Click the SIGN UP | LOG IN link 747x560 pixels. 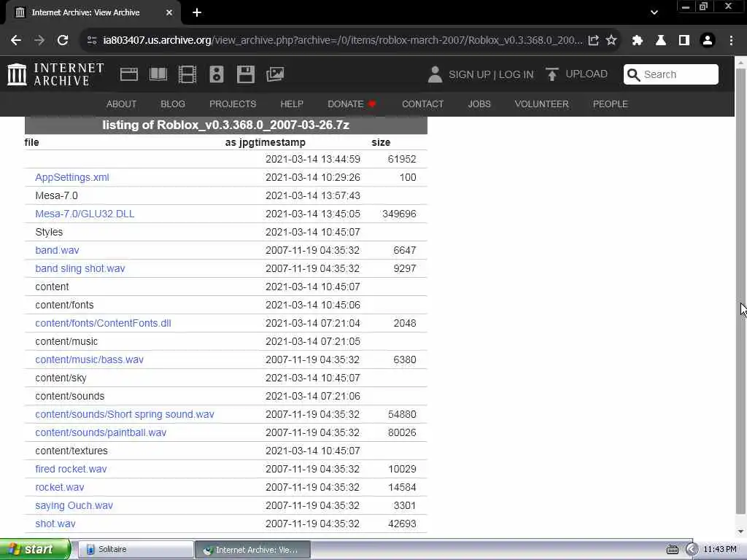pyautogui.click(x=491, y=74)
